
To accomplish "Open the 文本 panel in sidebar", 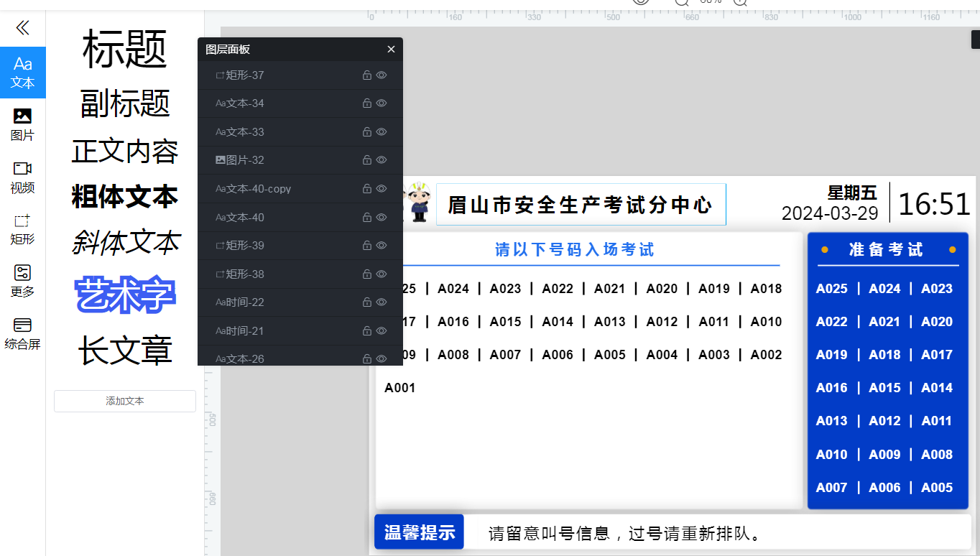I will 23,72.
